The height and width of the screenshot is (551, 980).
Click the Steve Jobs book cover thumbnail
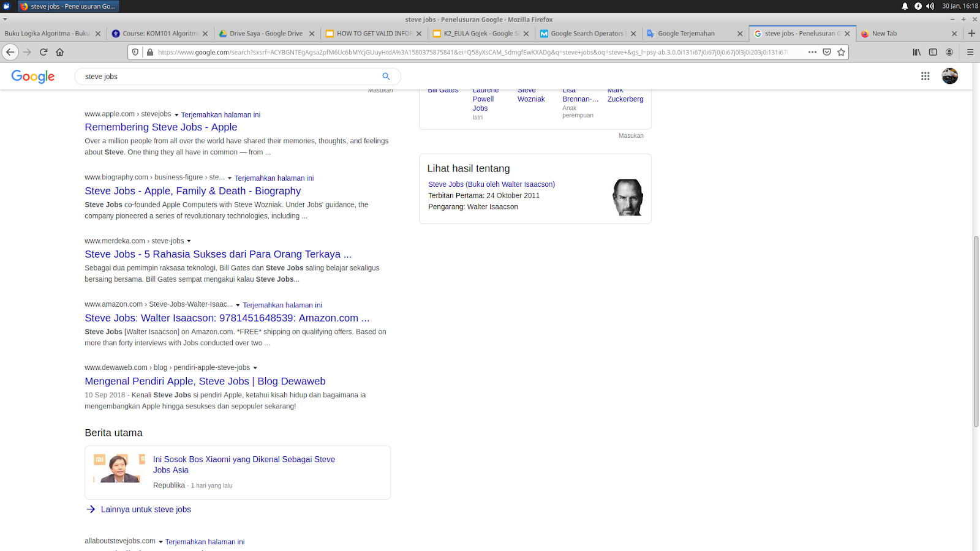pos(627,197)
